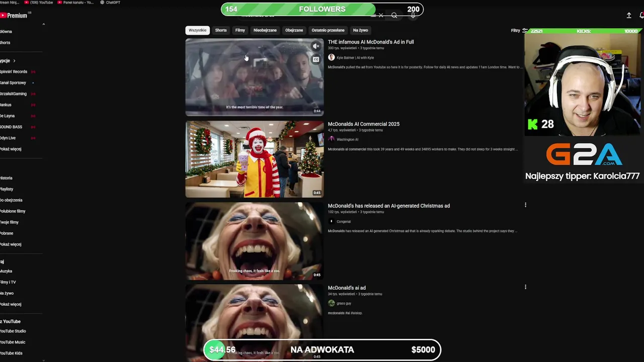Open Muzyka in the sidebar

(6, 271)
